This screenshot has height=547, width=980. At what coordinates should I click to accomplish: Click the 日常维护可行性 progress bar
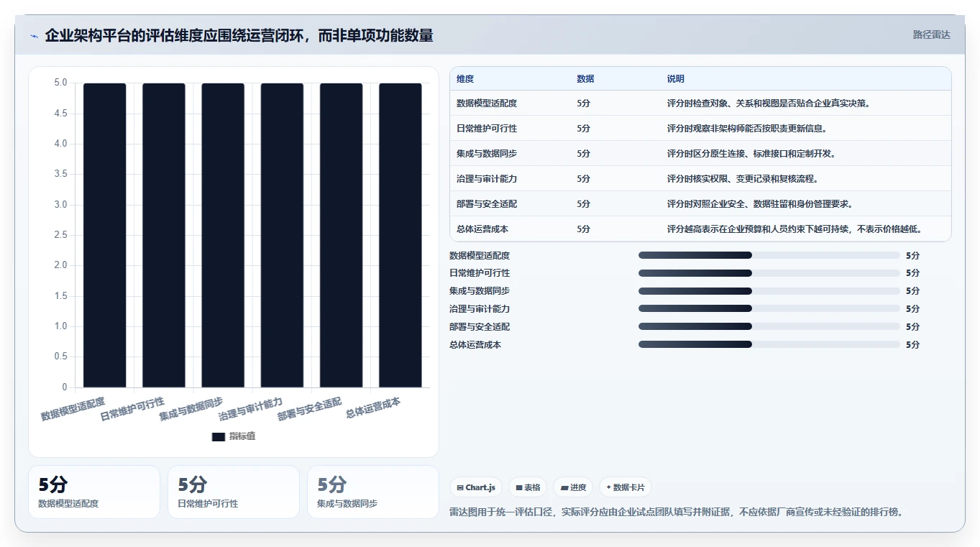coord(769,273)
